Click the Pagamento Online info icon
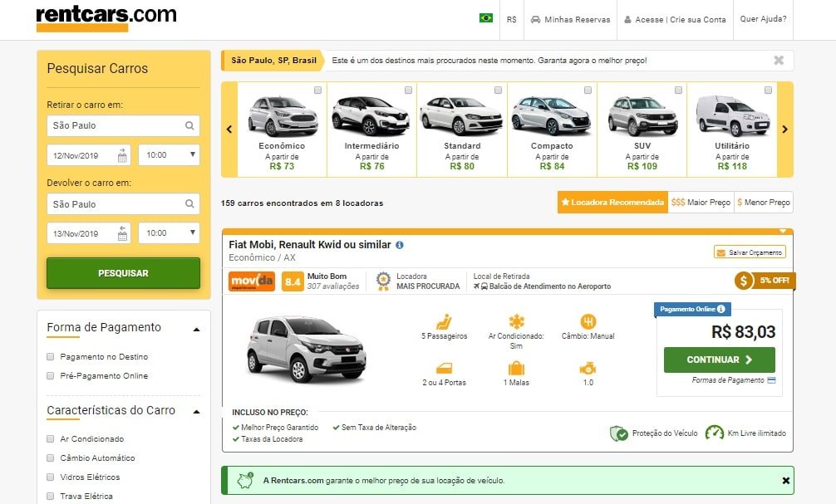Image resolution: width=836 pixels, height=504 pixels. coord(720,309)
